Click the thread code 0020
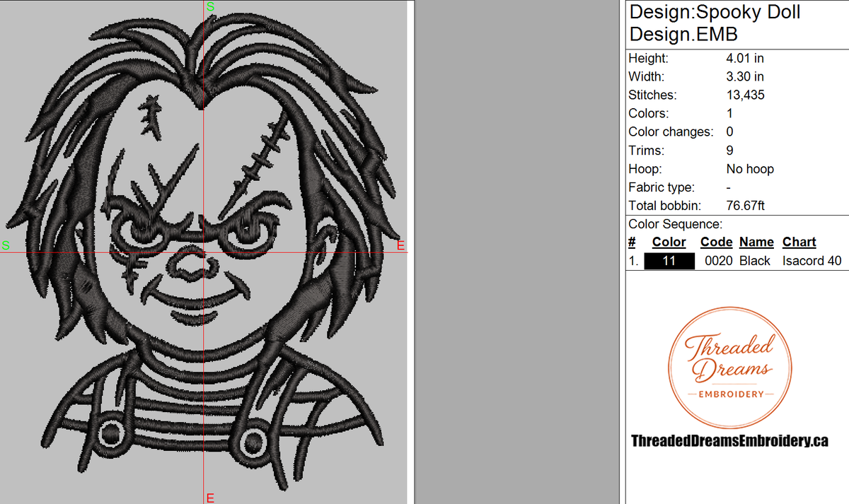Image resolution: width=849 pixels, height=504 pixels. (x=719, y=261)
